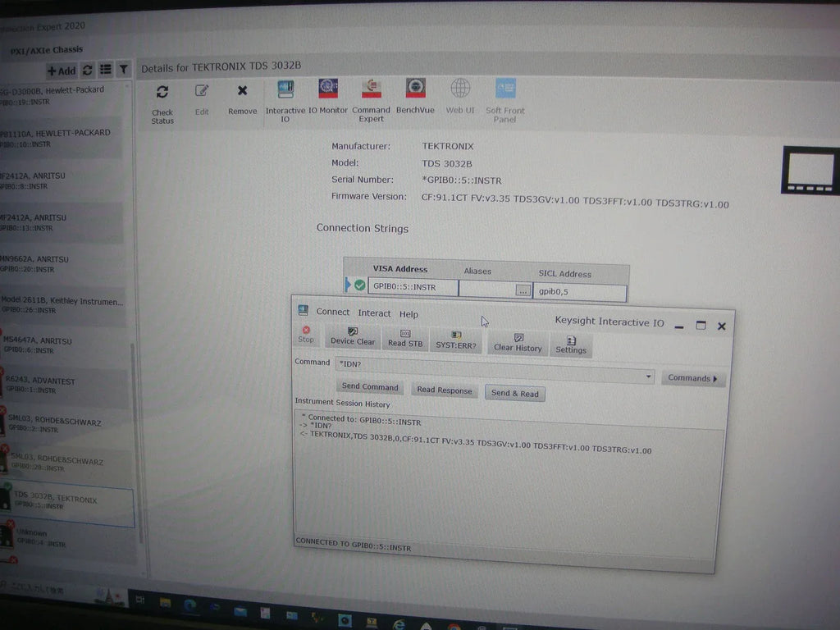
Task: Open the instrument list filter
Action: (124, 69)
